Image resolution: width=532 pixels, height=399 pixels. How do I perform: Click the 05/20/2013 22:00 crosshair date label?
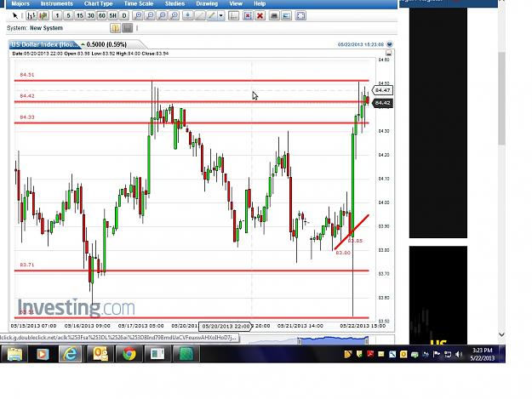point(226,326)
